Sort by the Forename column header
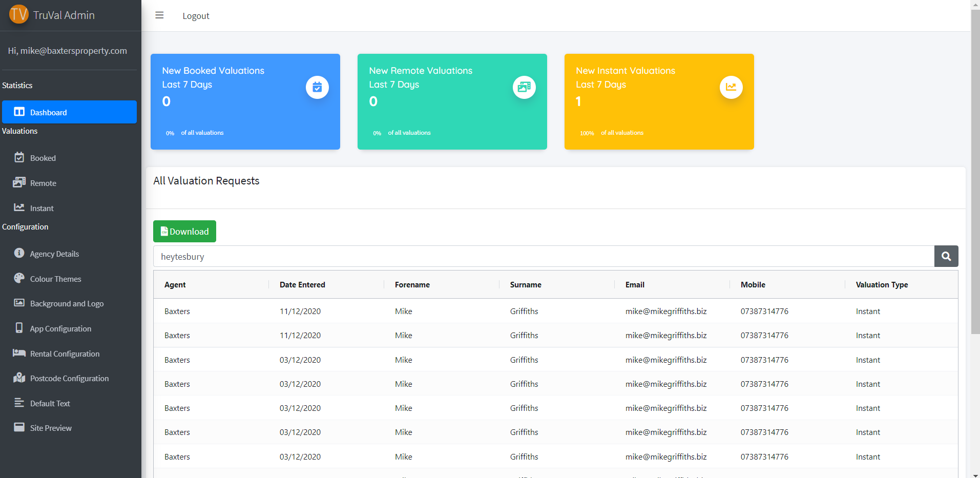Viewport: 980px width, 478px height. tap(412, 285)
